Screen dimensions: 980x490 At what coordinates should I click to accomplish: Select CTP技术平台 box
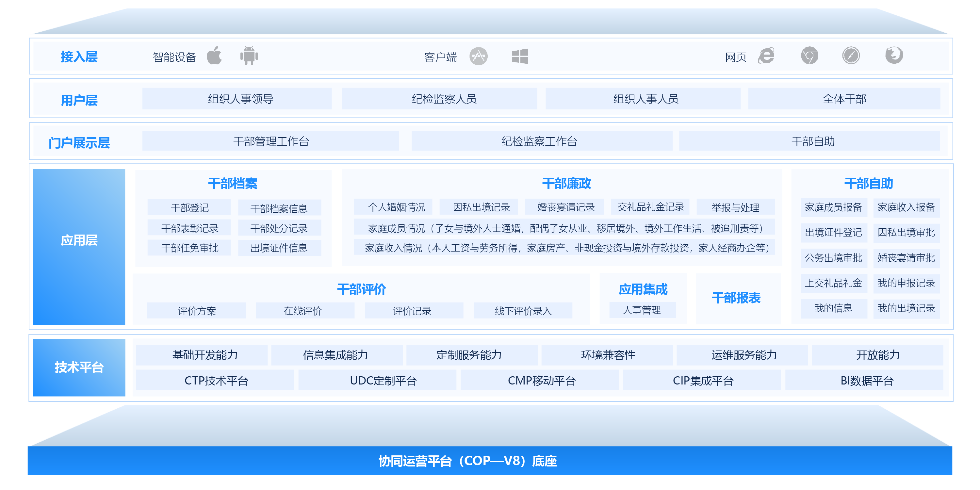(x=215, y=380)
